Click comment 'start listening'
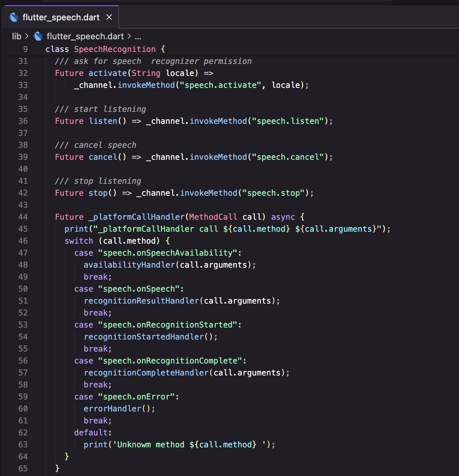This screenshot has height=476, width=459. (x=100, y=109)
